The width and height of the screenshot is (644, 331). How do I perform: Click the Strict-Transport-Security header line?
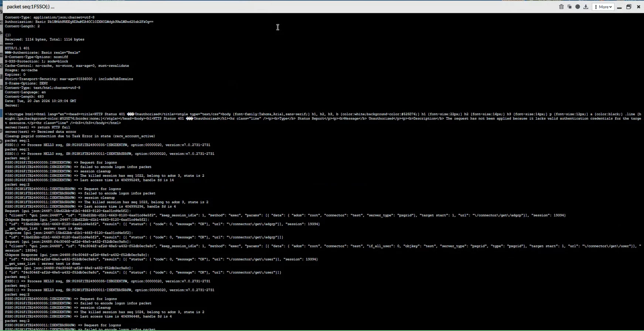pos(69,79)
